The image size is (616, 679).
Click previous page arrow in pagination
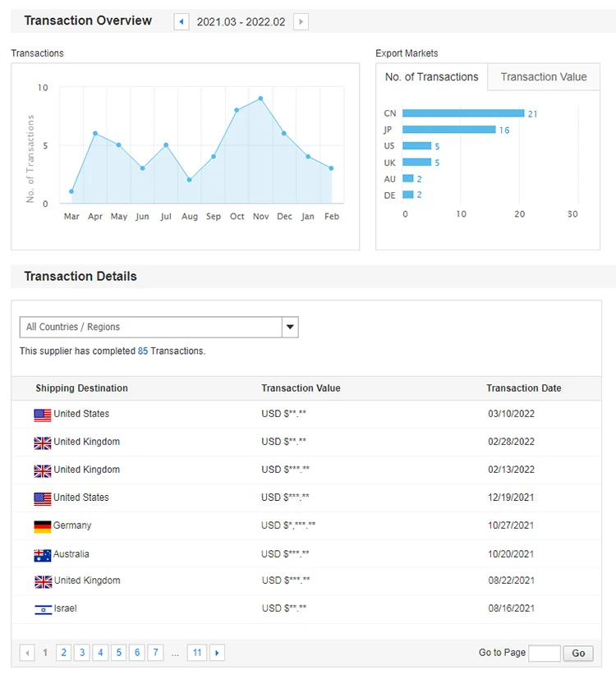click(27, 653)
